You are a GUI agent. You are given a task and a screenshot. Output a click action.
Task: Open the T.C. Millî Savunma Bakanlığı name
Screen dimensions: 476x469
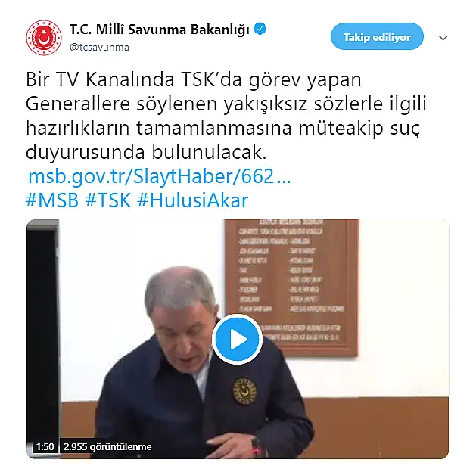160,30
